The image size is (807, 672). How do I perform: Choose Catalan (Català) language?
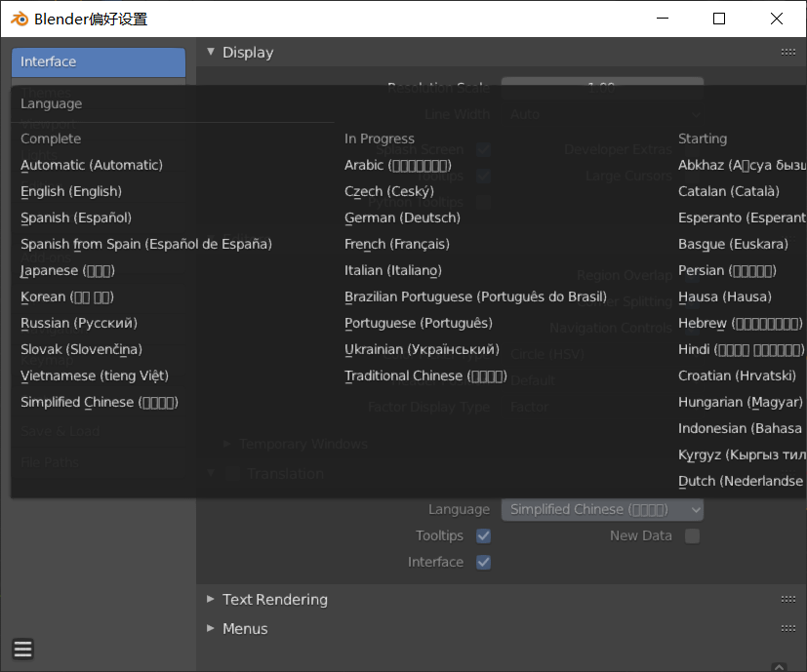[729, 191]
